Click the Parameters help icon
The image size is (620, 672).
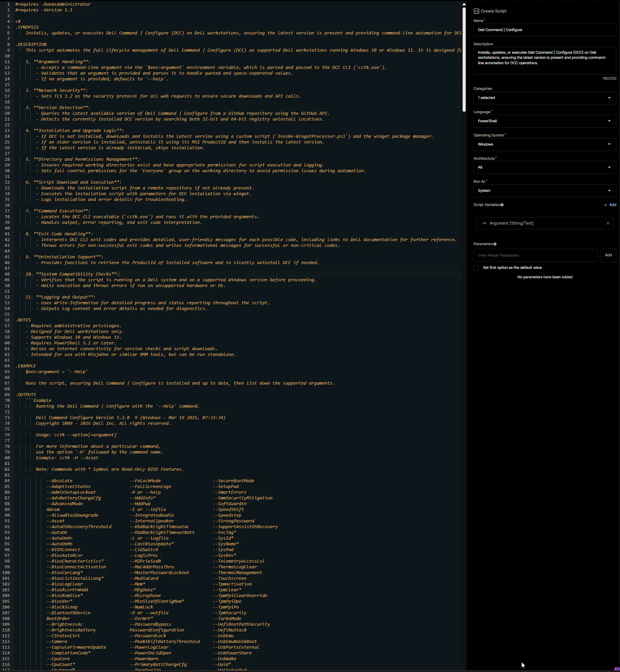495,244
